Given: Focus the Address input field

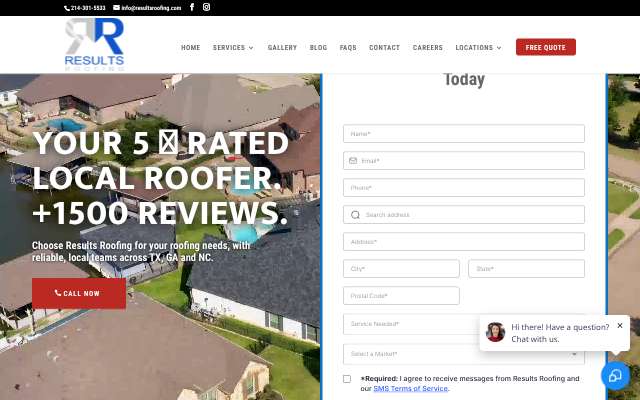Looking at the screenshot, I should pos(464,242).
